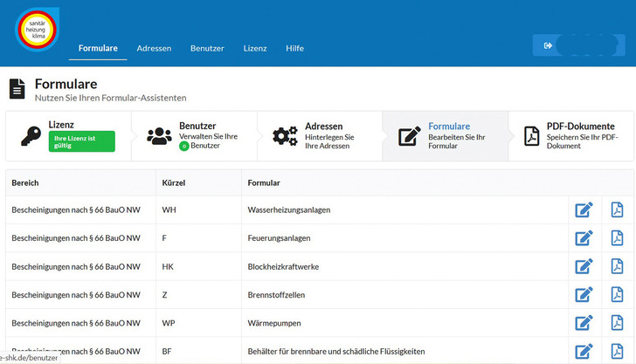Click the document icon beside Formulare heading
The image size is (636, 364).
(x=17, y=89)
